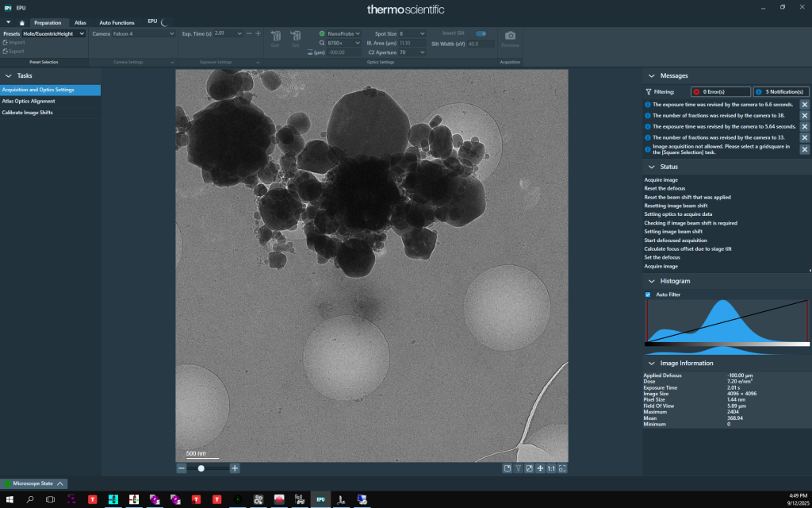Click the zoom in plus icon below image
Screen dimensions: 812x508
[235, 468]
